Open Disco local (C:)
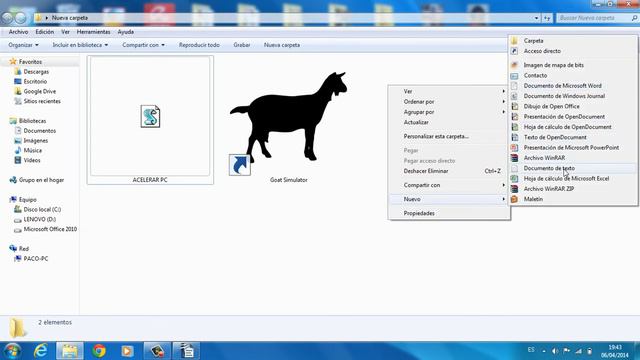Image resolution: width=640 pixels, height=360 pixels. (38, 209)
